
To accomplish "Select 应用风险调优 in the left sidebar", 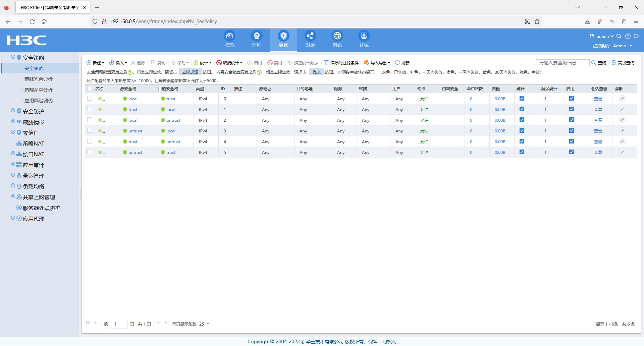I will (x=39, y=101).
